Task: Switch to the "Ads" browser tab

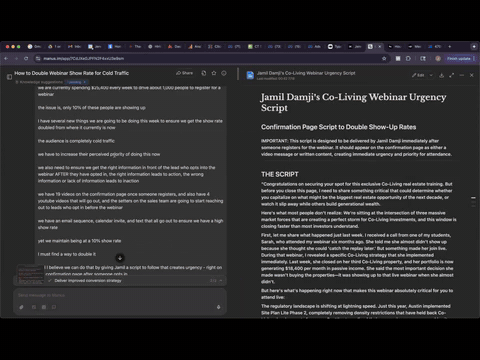Action: point(314,46)
